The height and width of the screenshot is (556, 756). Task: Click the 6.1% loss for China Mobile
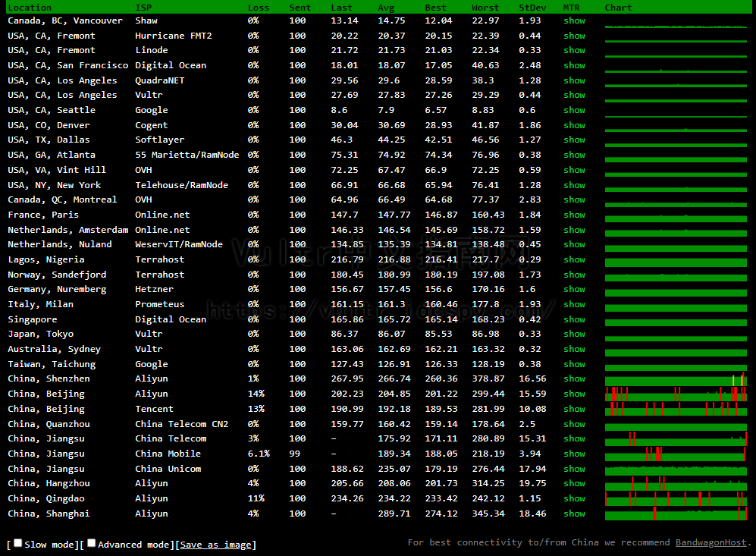(x=259, y=454)
